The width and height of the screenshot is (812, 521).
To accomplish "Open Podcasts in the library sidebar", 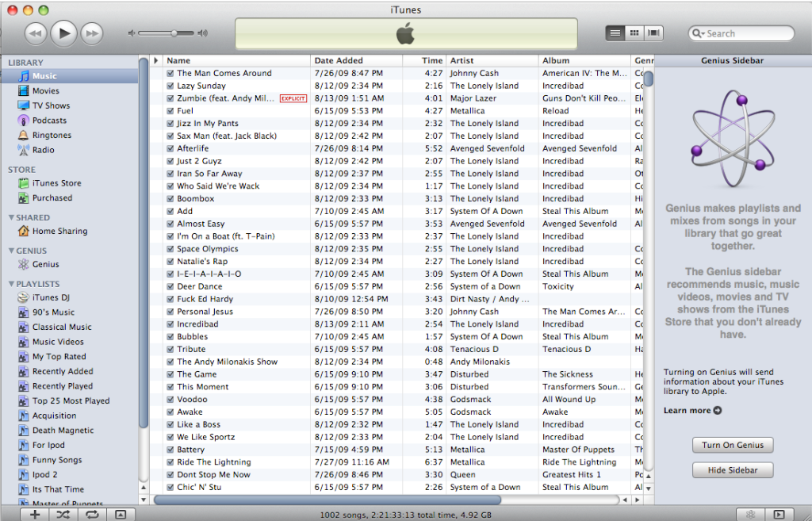I will [49, 121].
